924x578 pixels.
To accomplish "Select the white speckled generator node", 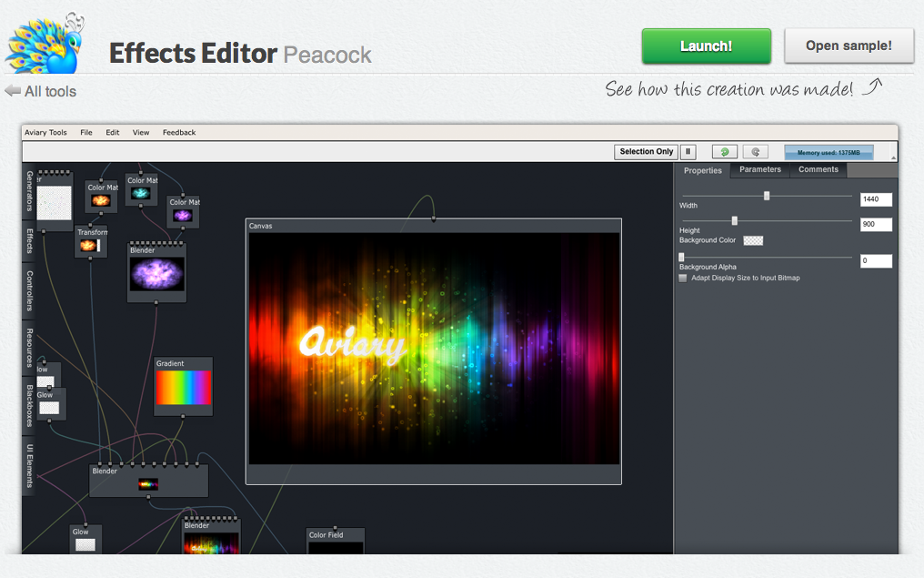I will [x=55, y=201].
